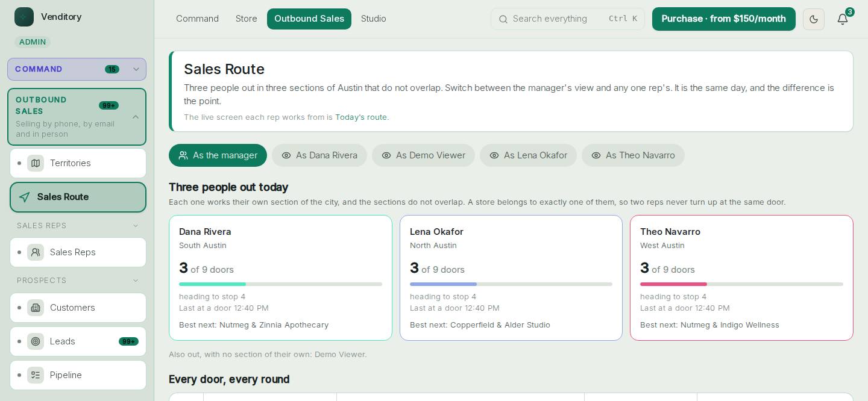
Task: Open the Studio top tab
Action: 374,19
